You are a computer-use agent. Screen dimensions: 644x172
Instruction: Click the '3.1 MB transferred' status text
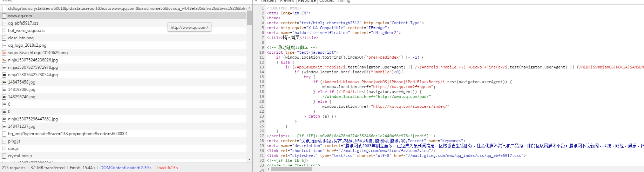tap(48, 168)
